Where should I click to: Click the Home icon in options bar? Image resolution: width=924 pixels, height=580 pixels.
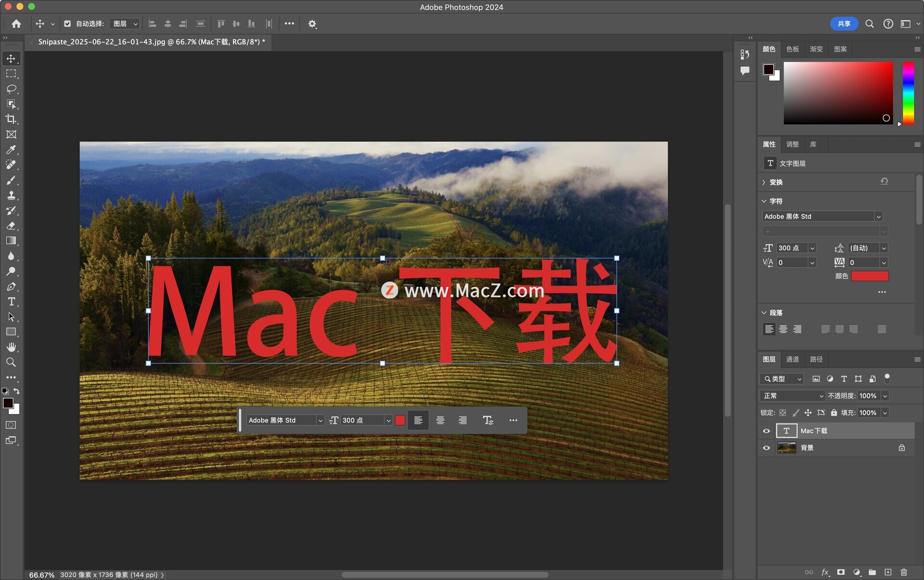click(x=16, y=24)
